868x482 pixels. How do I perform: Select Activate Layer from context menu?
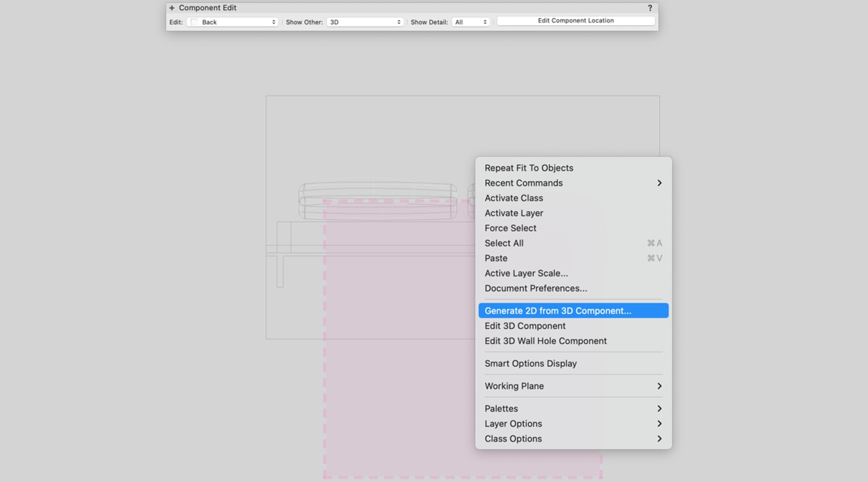(x=573, y=213)
